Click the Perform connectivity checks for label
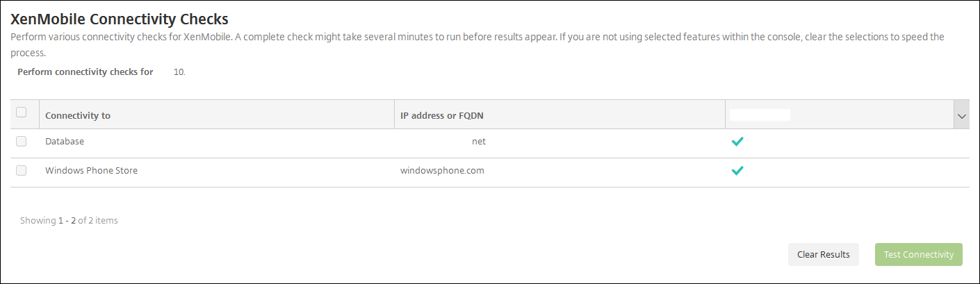Screen dimensions: 980x284 pos(85,72)
